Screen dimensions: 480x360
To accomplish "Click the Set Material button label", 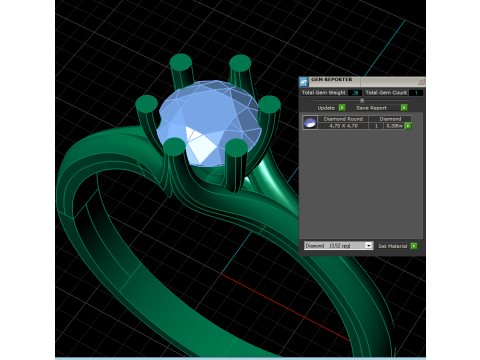I will tap(393, 246).
